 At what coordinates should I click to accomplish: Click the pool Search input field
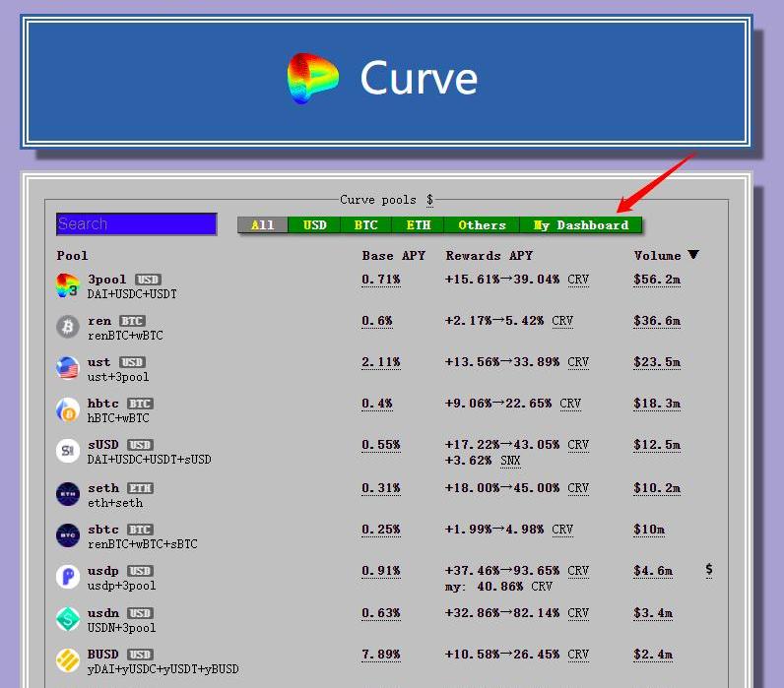(x=136, y=224)
